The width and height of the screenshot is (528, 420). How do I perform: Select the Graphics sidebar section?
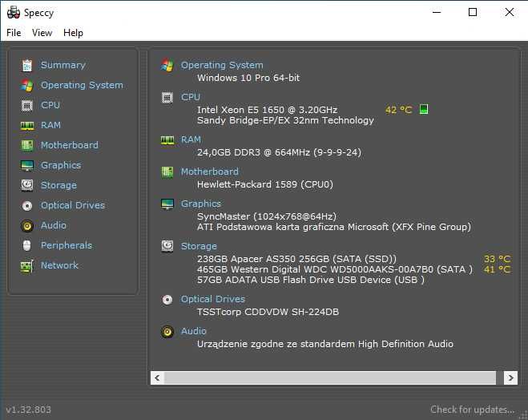point(61,165)
